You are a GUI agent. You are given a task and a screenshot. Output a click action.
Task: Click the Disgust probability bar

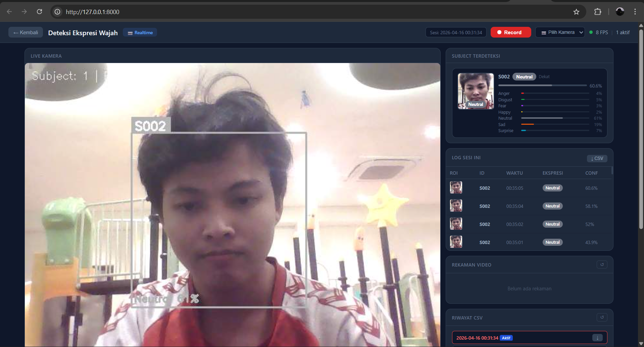tap(555, 100)
